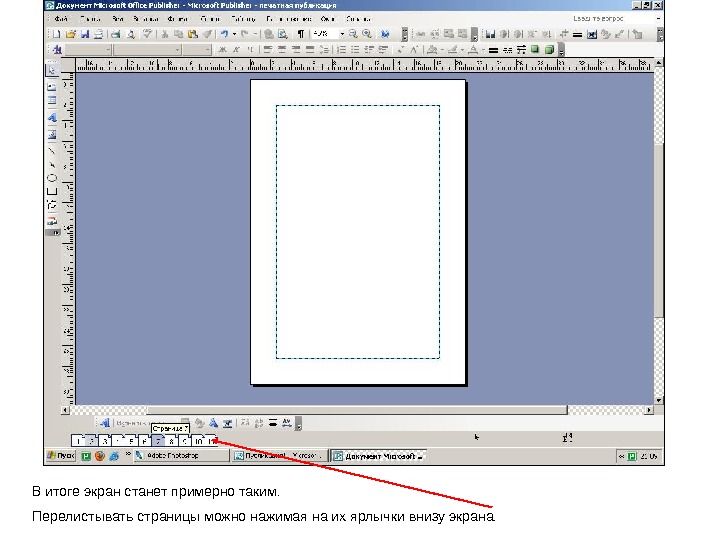Image resolution: width=720 pixels, height=540 pixels.
Task: Open a file using the Open folder icon
Action: 70,34
